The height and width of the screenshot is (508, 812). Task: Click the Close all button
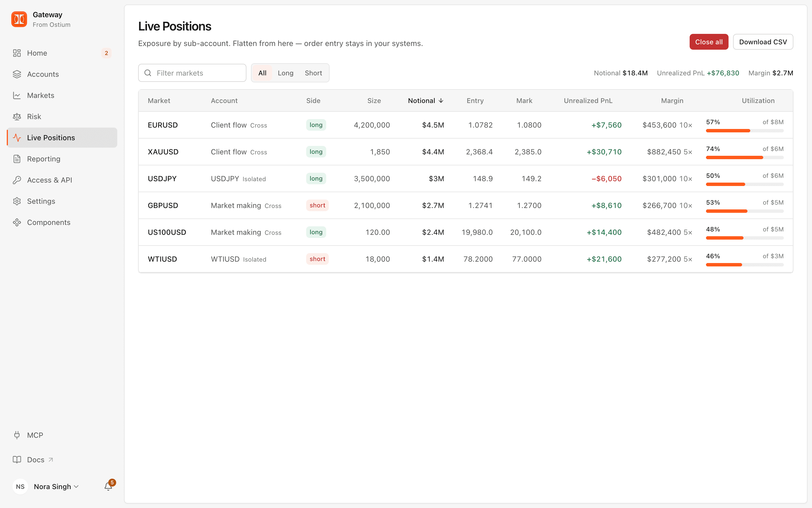(x=709, y=42)
